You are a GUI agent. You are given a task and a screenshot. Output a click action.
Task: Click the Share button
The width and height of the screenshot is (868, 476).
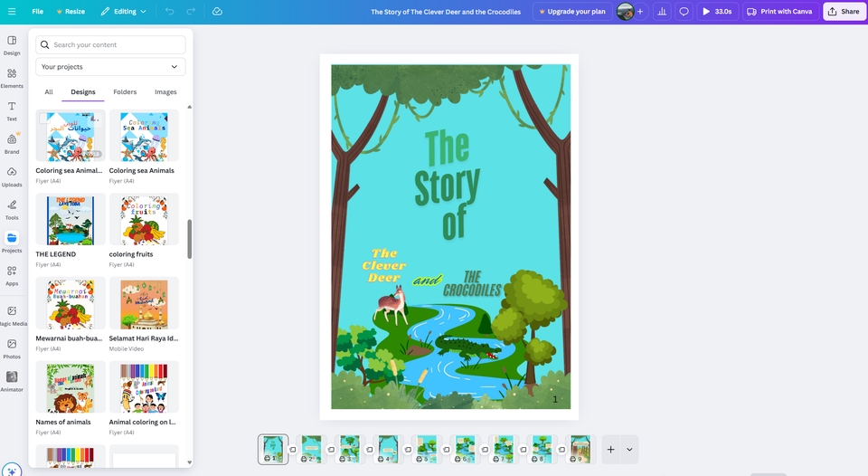tap(843, 12)
